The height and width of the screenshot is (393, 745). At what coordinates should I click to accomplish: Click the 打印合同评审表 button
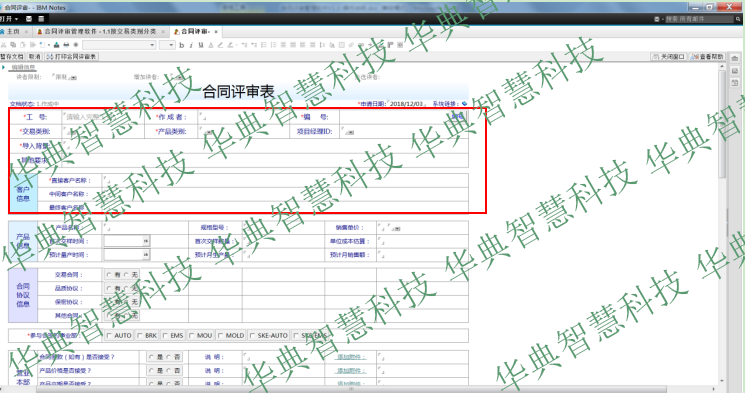tap(72, 57)
